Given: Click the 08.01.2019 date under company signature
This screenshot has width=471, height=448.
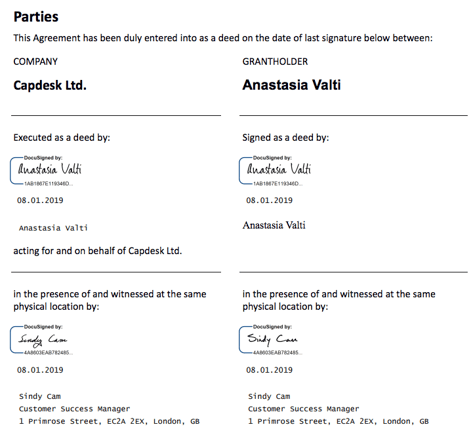Looking at the screenshot, I should coord(40,200).
